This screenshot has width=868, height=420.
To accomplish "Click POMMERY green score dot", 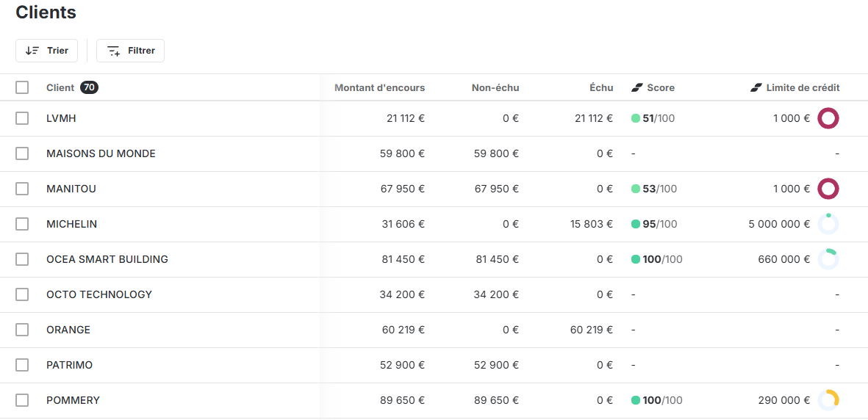I will point(636,400).
